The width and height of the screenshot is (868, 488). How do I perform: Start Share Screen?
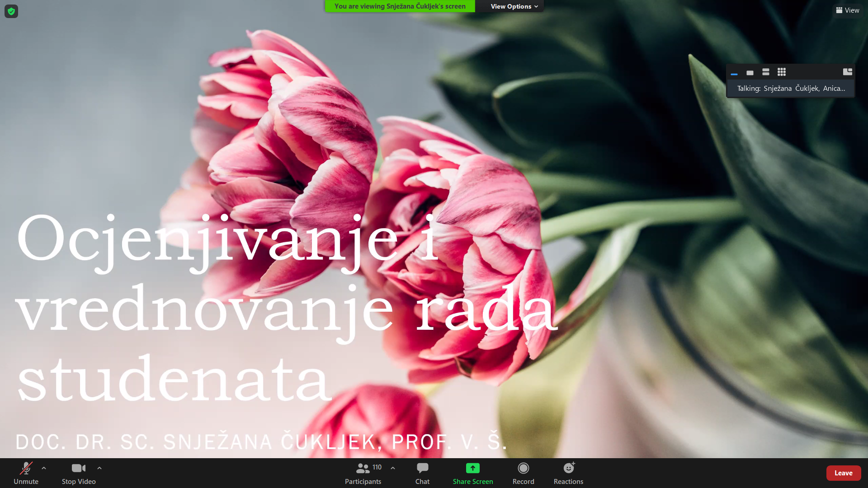473,473
